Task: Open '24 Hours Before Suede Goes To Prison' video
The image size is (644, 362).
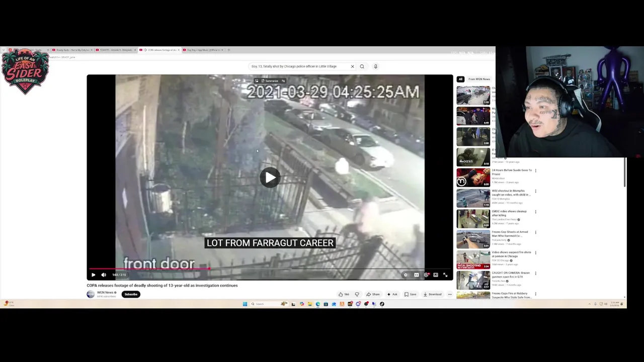Action: coord(473,177)
